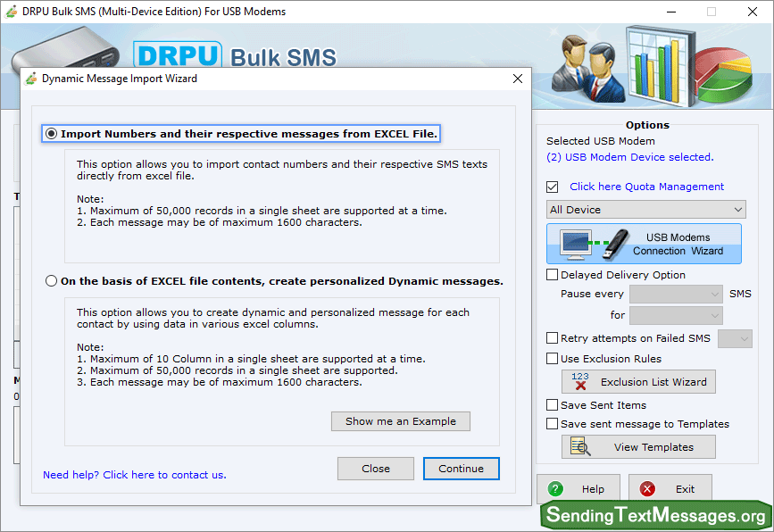Image resolution: width=774 pixels, height=532 pixels.
Task: Click the View Templates button
Action: pos(638,446)
